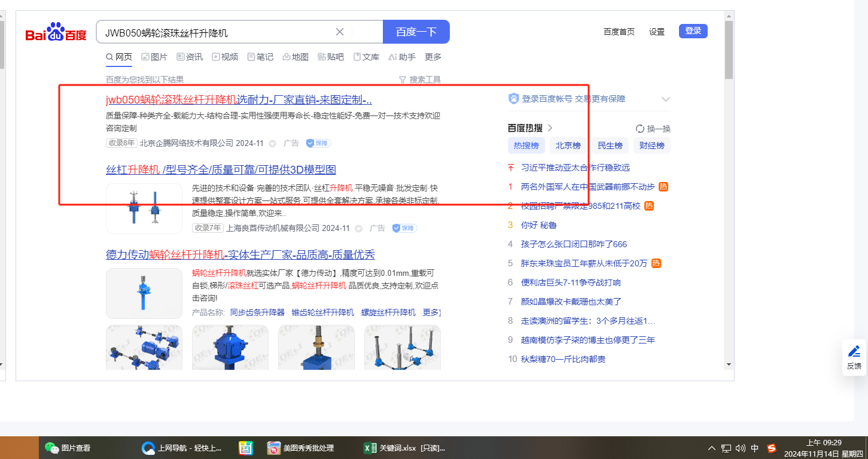
Task: Open hot search 越南模仿李子柒的博主也停更了三年
Action: (x=588, y=340)
